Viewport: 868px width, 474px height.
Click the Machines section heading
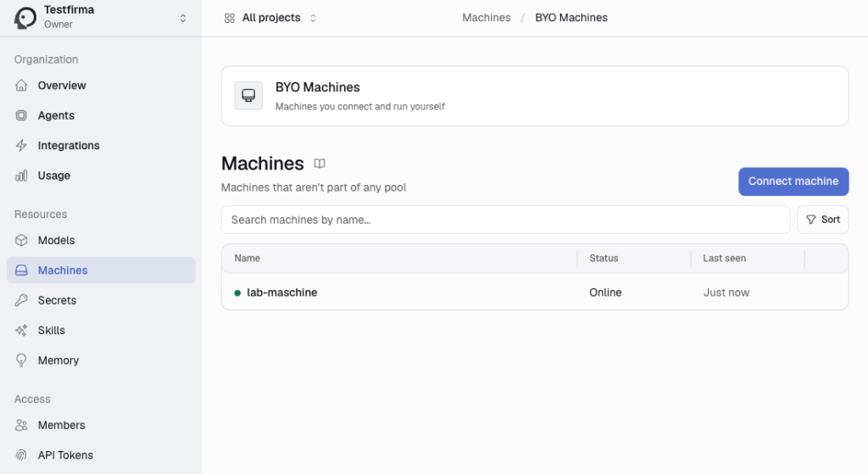click(x=263, y=164)
